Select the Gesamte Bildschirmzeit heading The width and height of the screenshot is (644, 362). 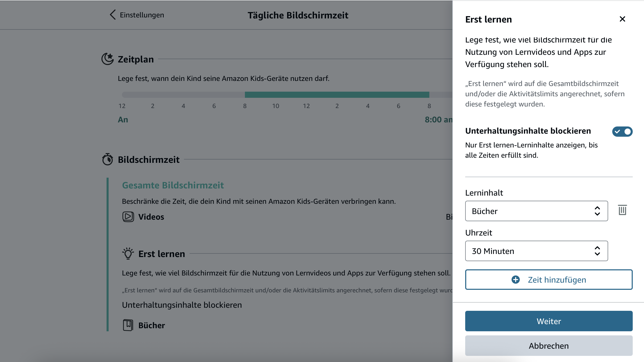(x=173, y=185)
